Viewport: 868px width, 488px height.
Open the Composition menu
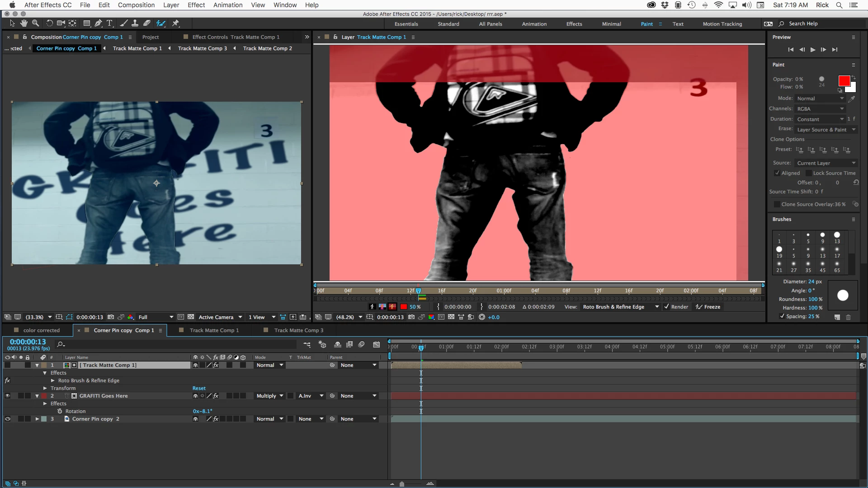(x=136, y=5)
